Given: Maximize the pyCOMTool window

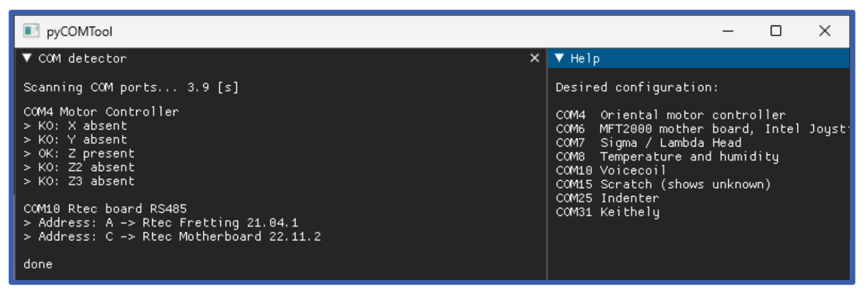Looking at the screenshot, I should (x=775, y=31).
